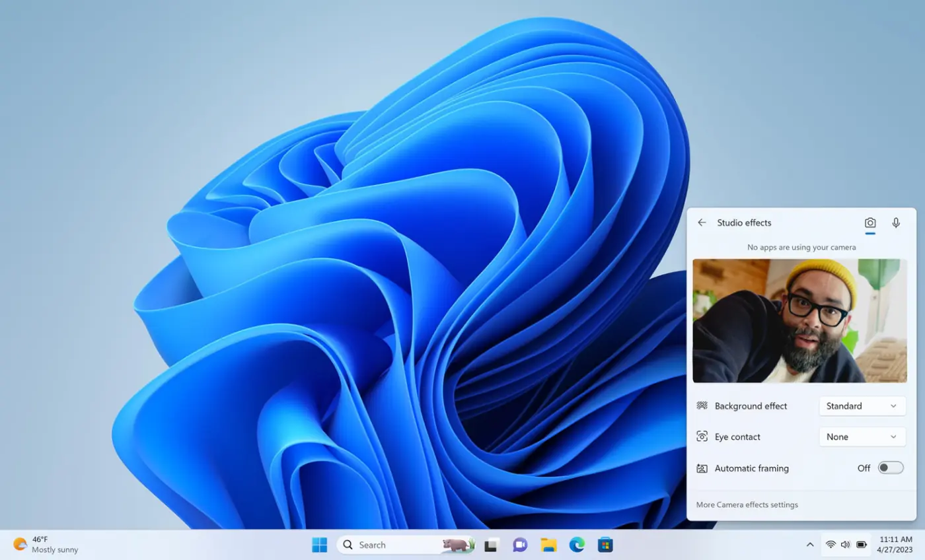Turn on the Automatic framing toggle
Screen dimensions: 925x560
point(890,468)
